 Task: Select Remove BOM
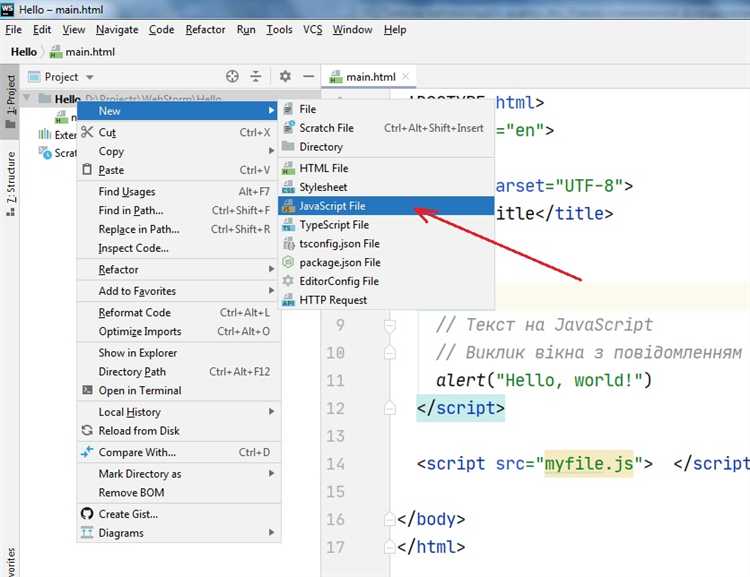pyautogui.click(x=179, y=492)
